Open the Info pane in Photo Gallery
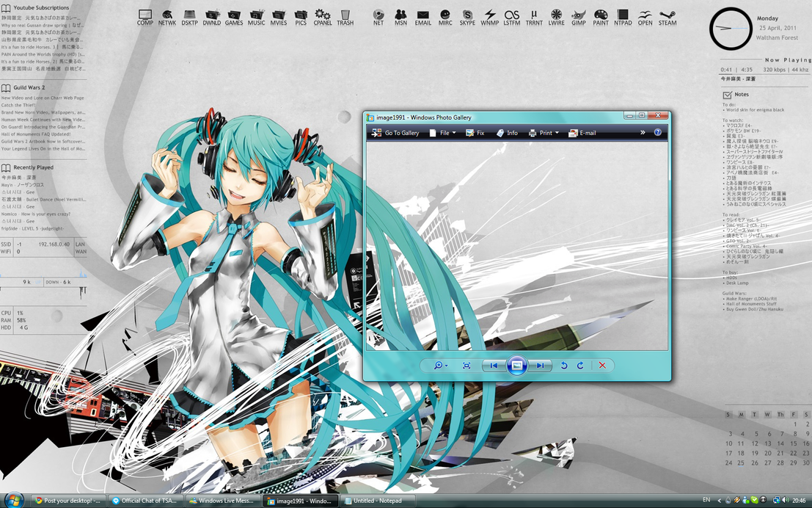Viewport: 812px width, 508px height. [507, 133]
